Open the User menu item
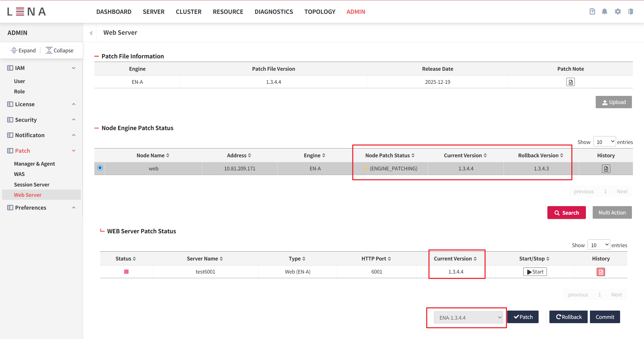The image size is (644, 339). point(19,81)
